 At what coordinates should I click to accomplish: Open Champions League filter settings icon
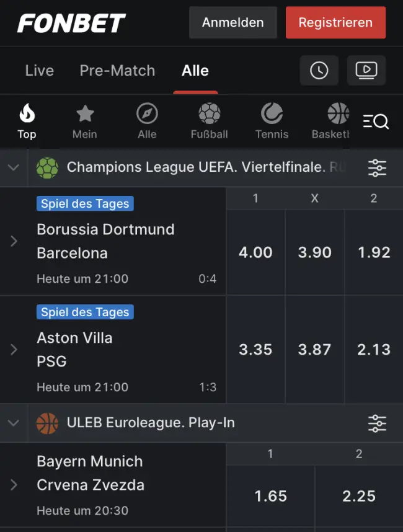(377, 167)
